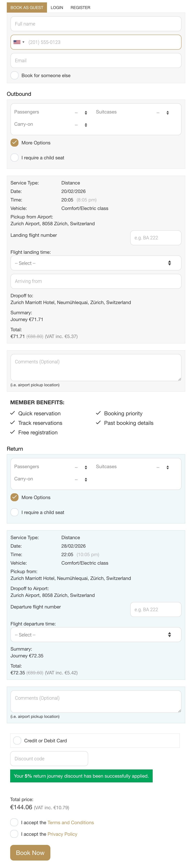192x868 pixels.
Task: Open the REGISTER tab
Action: pyautogui.click(x=80, y=7)
